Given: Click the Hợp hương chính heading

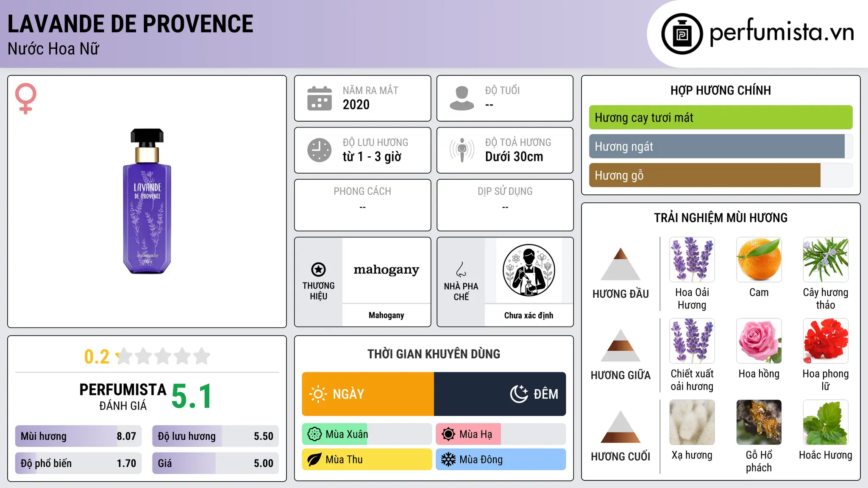Looking at the screenshot, I should pos(721,90).
